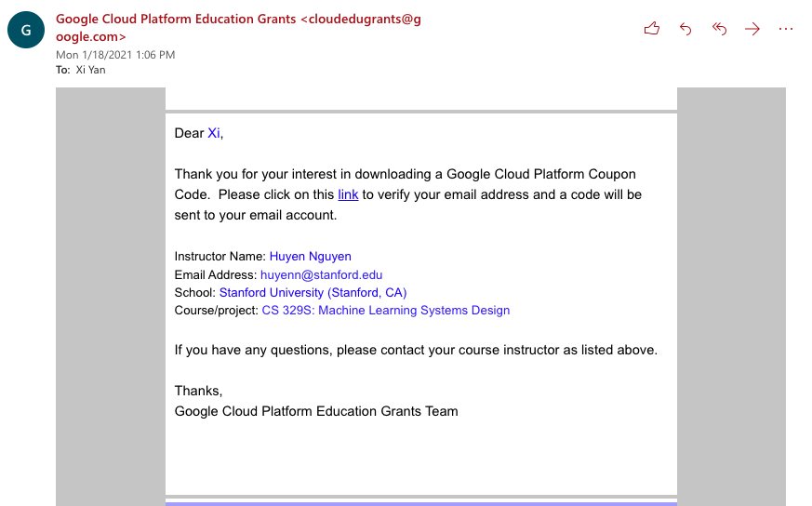Reply to this email
The height and width of the screenshot is (506, 812).
coord(686,29)
